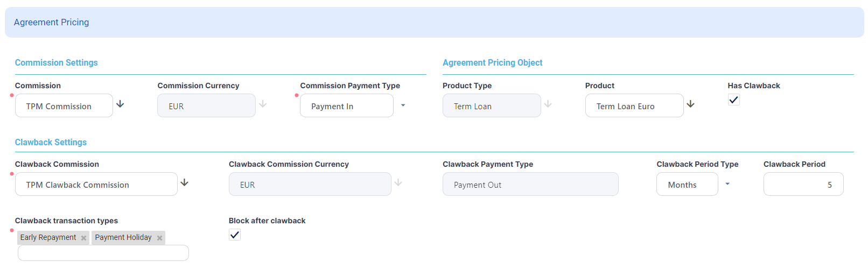Remove the Early Repayment tag
868x269 pixels.
click(x=84, y=238)
